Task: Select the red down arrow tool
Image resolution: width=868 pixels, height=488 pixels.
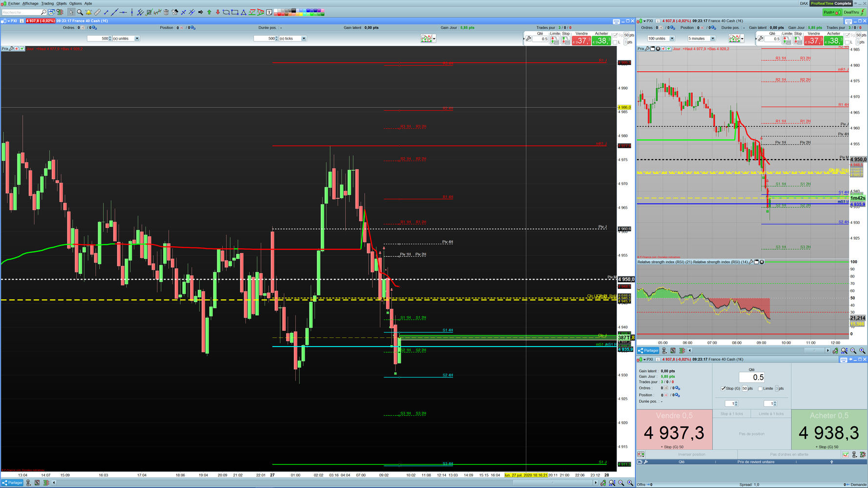Action: point(218,12)
